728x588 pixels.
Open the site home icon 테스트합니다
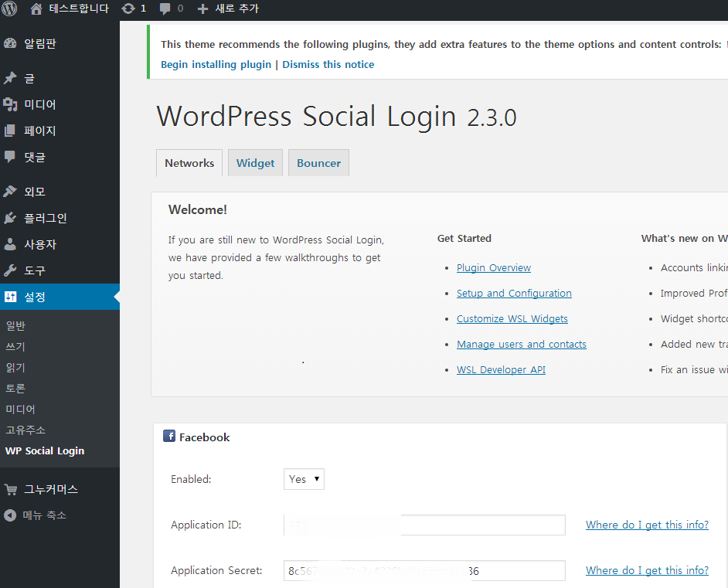36,8
